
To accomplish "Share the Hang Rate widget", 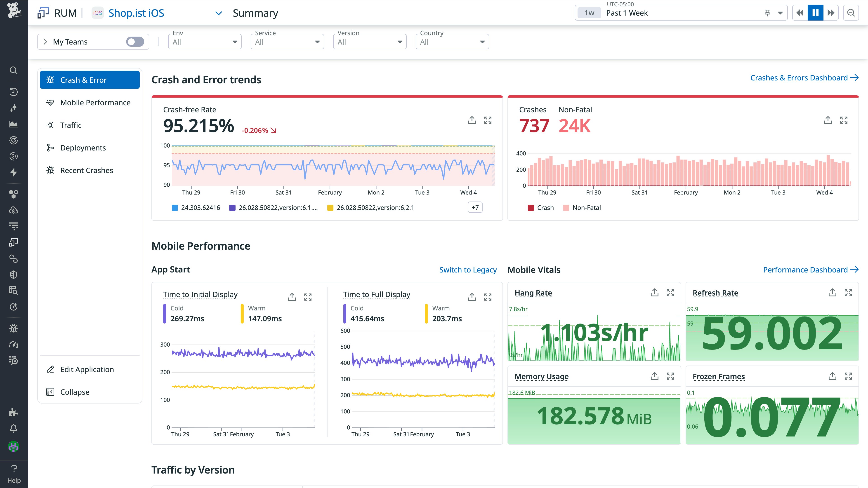I will tap(654, 293).
